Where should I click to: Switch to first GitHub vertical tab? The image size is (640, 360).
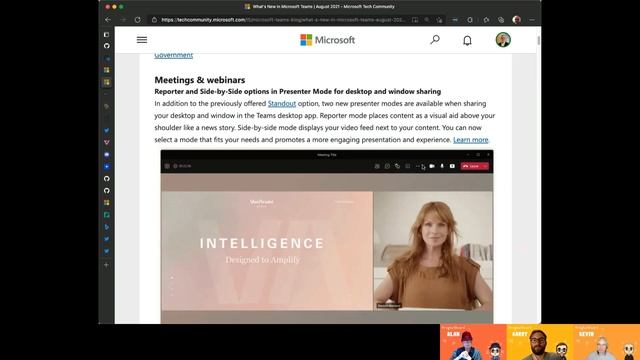(x=107, y=46)
